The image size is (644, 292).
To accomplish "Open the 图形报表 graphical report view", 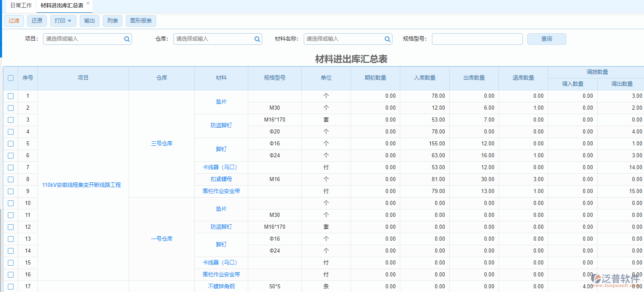I will [x=141, y=21].
